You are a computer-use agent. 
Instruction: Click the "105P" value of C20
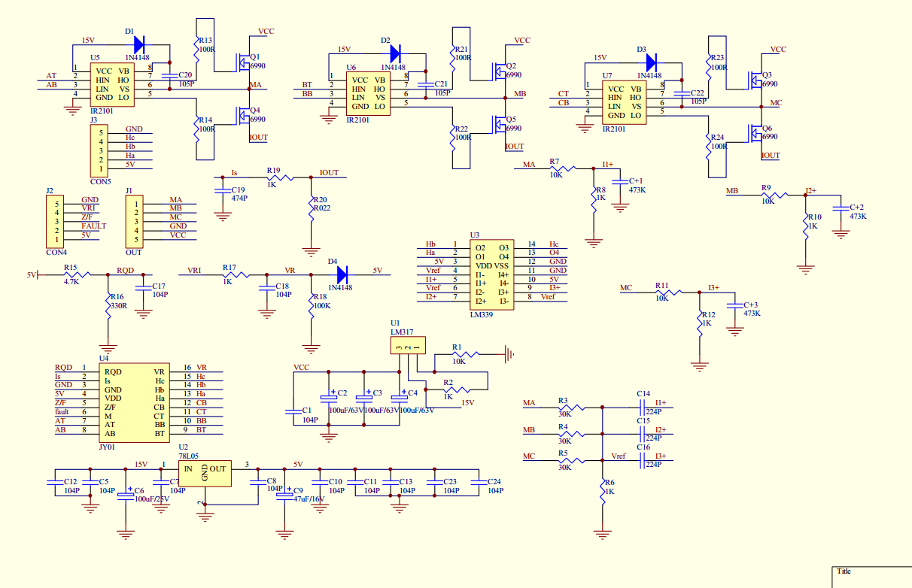187,83
